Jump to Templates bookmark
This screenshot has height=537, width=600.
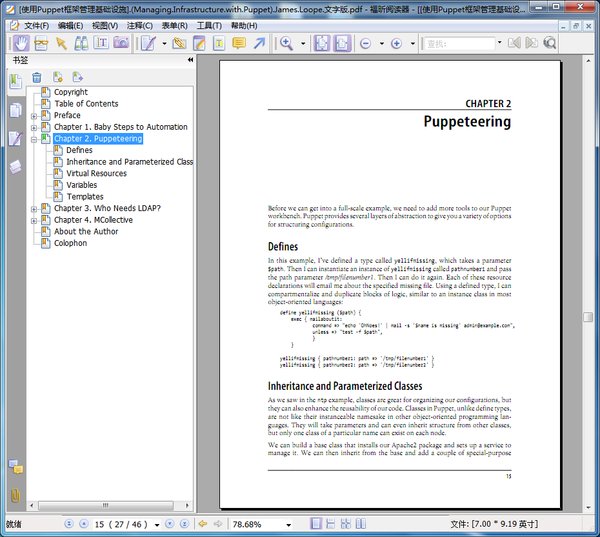coord(85,197)
